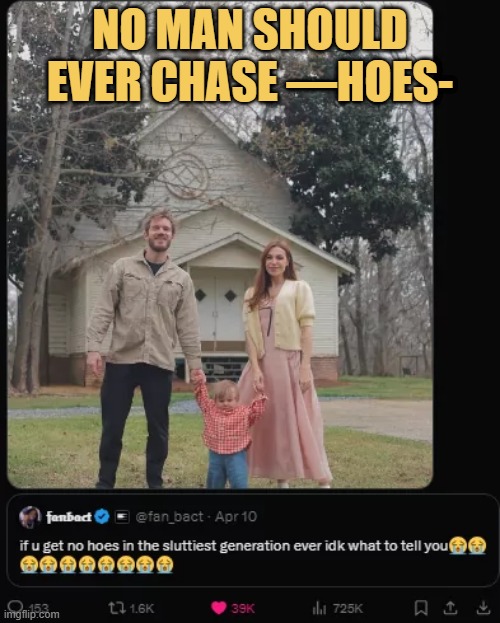Click the 725K views count

click(348, 608)
